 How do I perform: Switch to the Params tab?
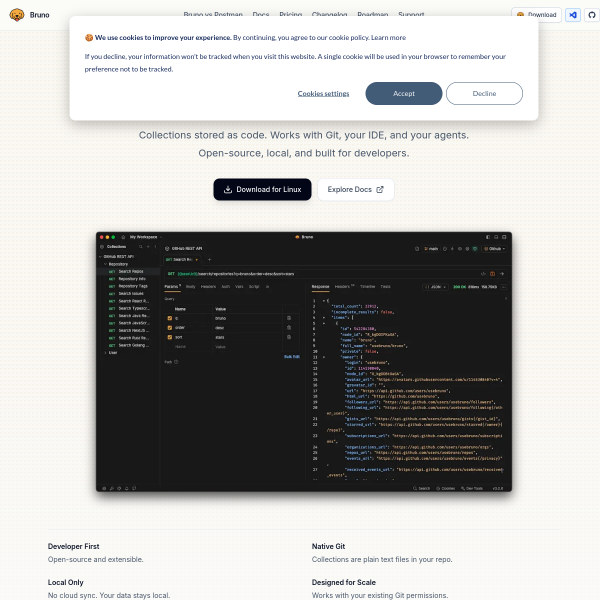pos(173,287)
